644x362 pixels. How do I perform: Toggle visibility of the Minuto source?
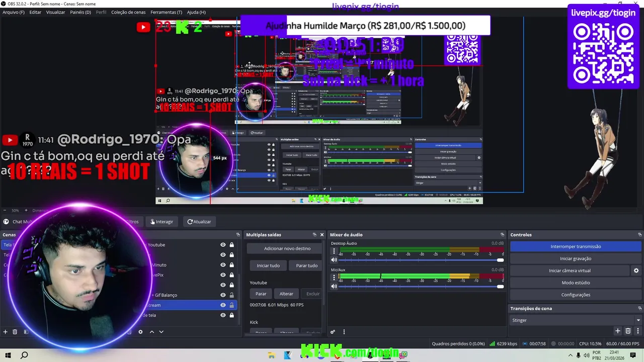point(223,265)
